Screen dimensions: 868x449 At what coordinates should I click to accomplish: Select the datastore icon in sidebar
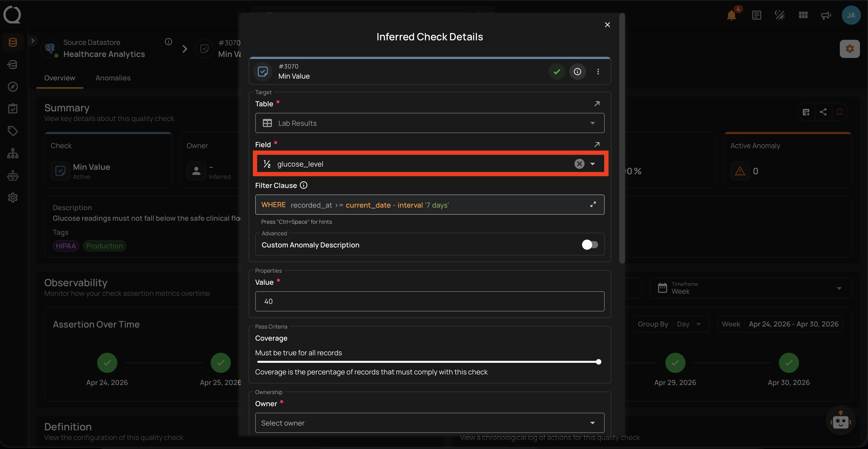pyautogui.click(x=13, y=42)
